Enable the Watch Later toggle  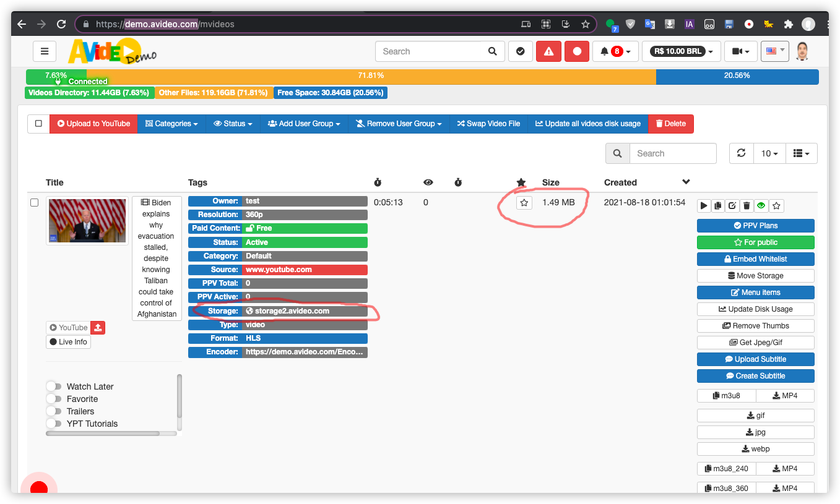(53, 386)
